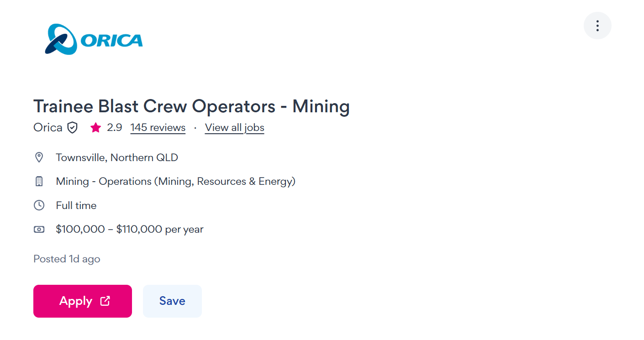Click the Townsville, Northern QLD location text
Screen dimensions: 644x340
[x=117, y=157]
